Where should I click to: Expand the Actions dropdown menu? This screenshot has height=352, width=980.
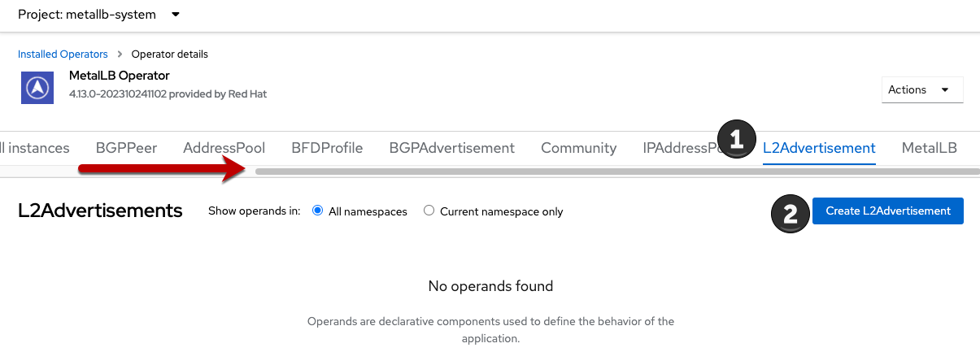coord(921,90)
